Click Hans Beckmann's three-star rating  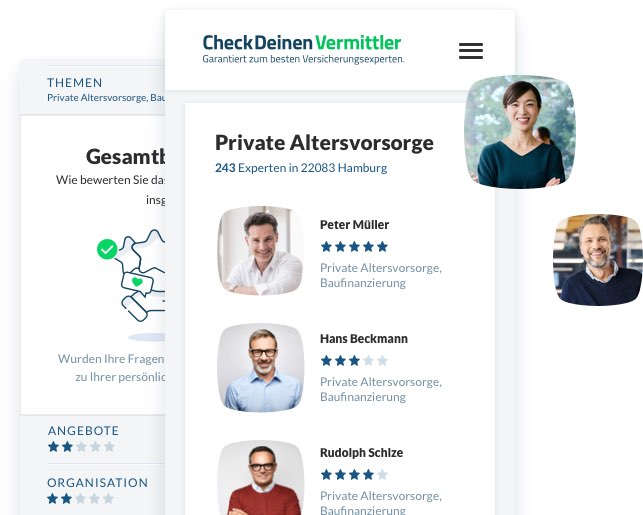coord(354,361)
